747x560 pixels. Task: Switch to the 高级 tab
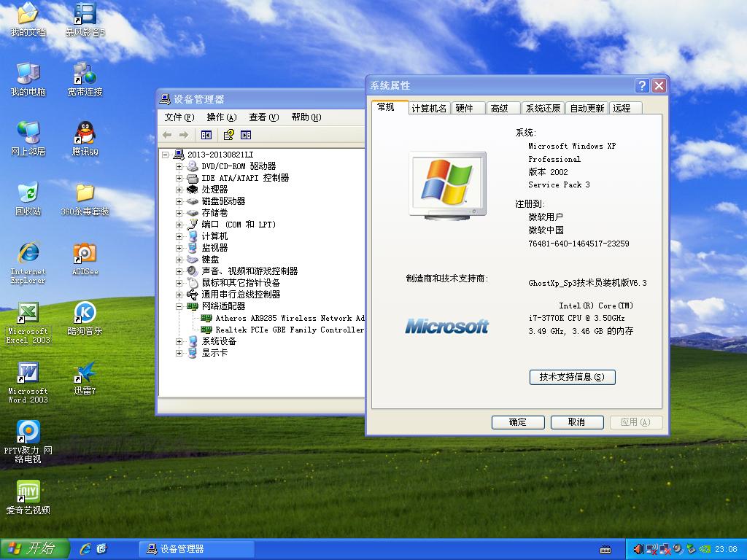(x=503, y=109)
